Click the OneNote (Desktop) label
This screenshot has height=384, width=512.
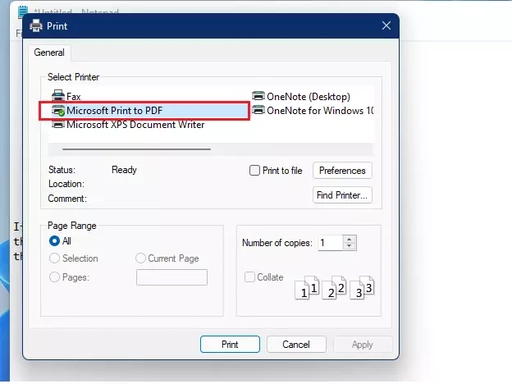[308, 97]
